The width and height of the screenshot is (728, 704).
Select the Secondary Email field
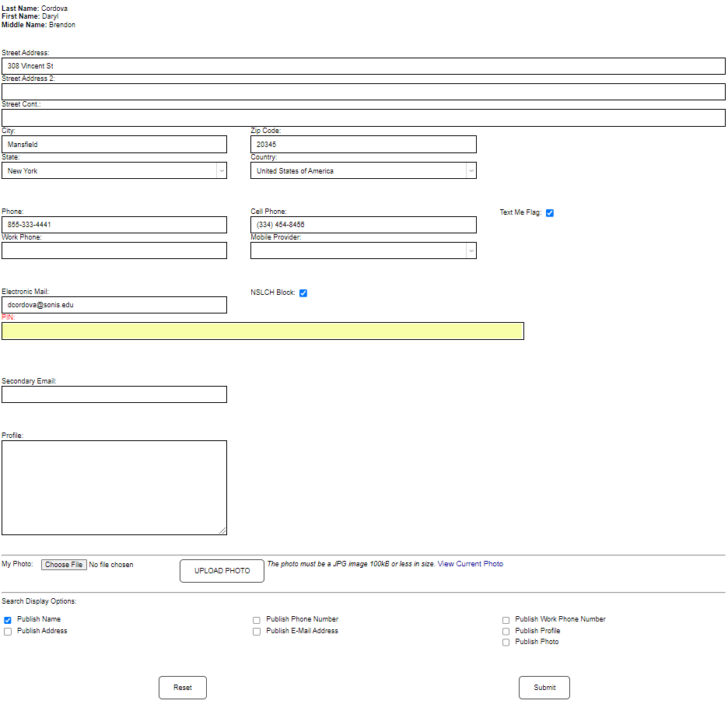114,394
